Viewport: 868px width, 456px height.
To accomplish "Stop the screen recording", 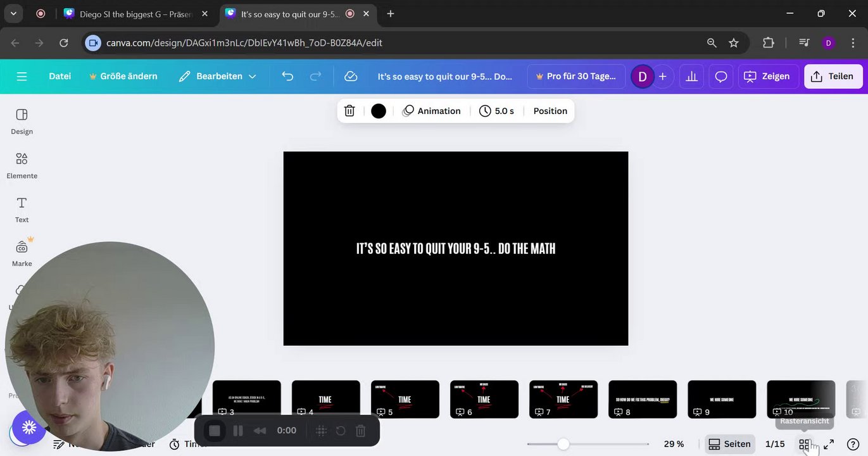I will (x=215, y=431).
